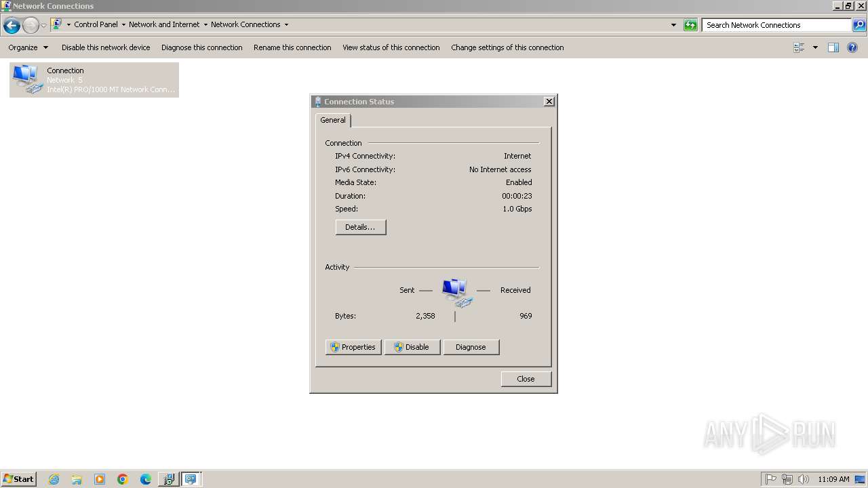Expand dropdown arrow after Network and Internet
This screenshot has height=488, width=868.
[205, 25]
